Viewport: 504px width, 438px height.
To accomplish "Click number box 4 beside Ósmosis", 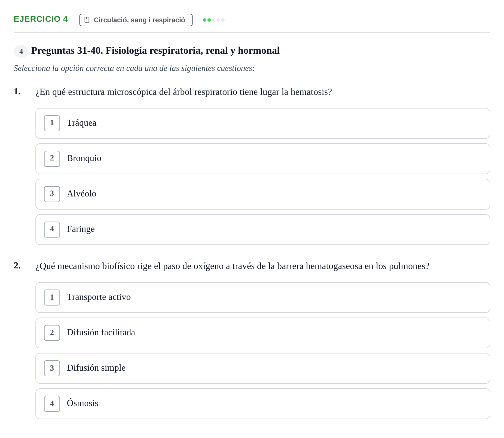I will (52, 404).
